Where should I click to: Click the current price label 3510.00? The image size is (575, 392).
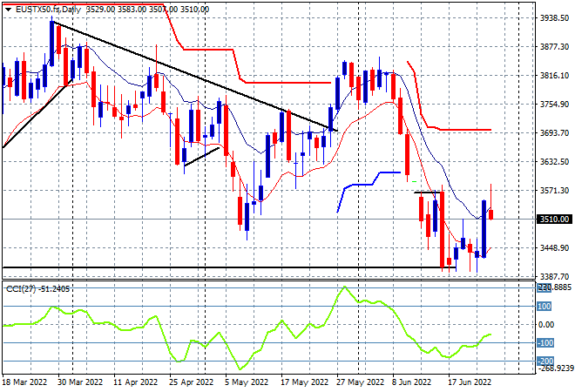[x=554, y=220]
